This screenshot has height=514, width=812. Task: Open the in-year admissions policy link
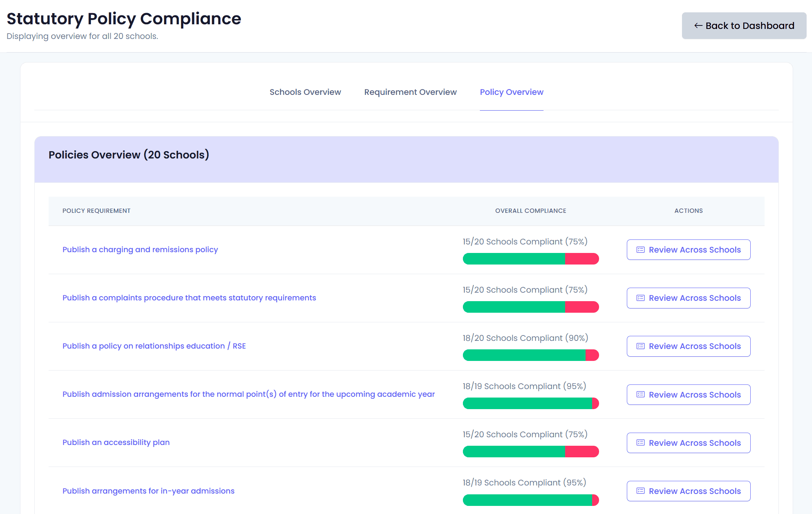(149, 490)
